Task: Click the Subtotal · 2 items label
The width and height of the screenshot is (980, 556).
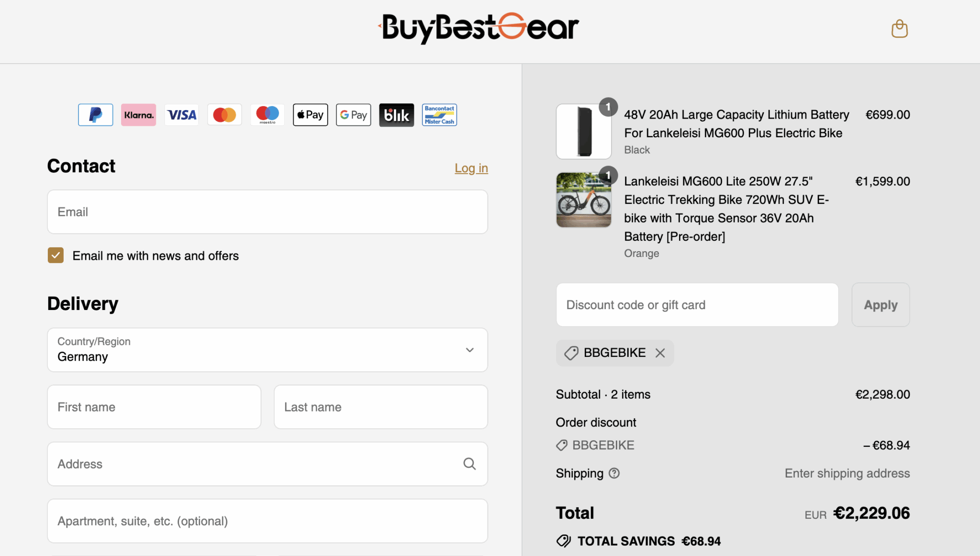Action: click(x=603, y=394)
